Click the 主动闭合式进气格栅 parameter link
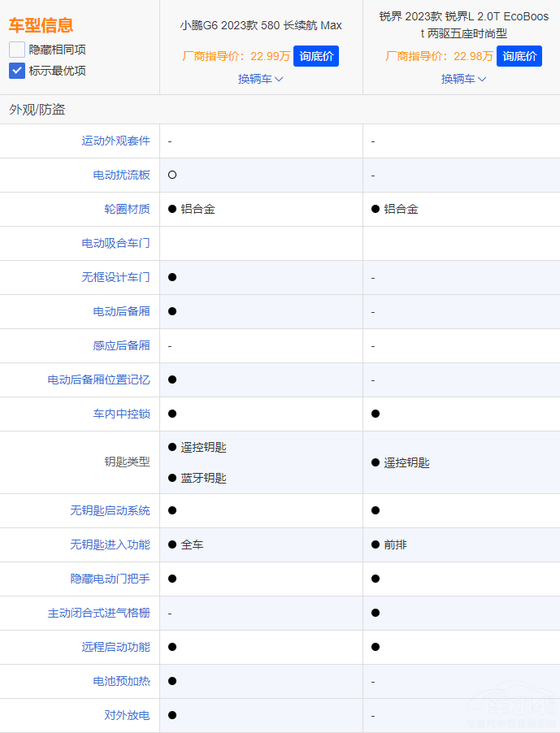This screenshot has height=733, width=560. (98, 613)
